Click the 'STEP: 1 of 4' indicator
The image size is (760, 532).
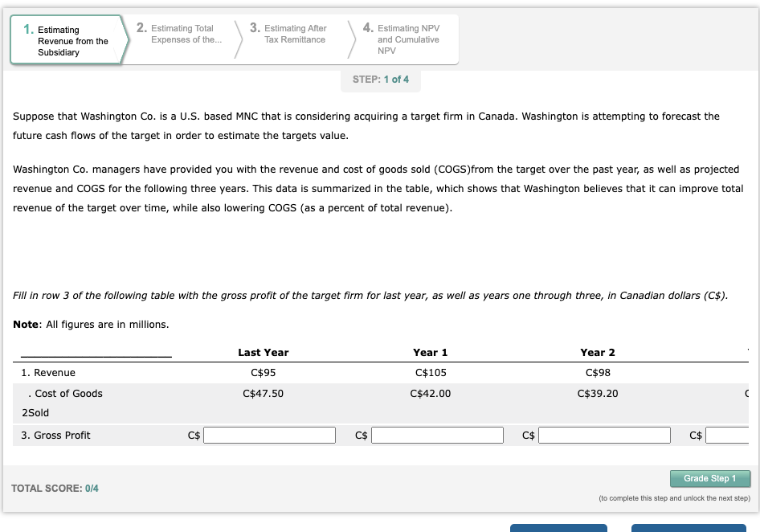point(381,80)
